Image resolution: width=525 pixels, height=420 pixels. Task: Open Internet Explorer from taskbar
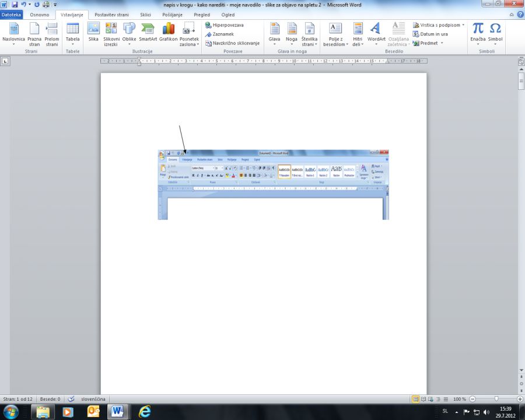coord(145,412)
